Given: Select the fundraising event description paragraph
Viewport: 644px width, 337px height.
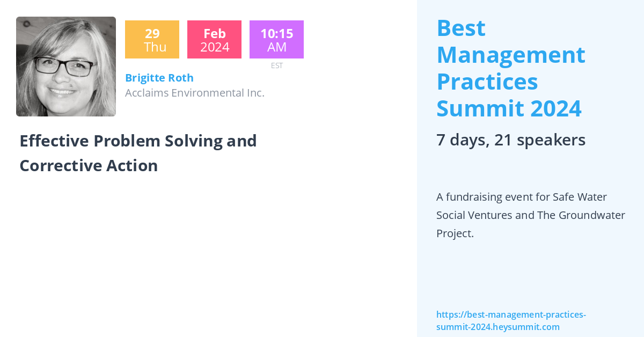Looking at the screenshot, I should pos(531,215).
